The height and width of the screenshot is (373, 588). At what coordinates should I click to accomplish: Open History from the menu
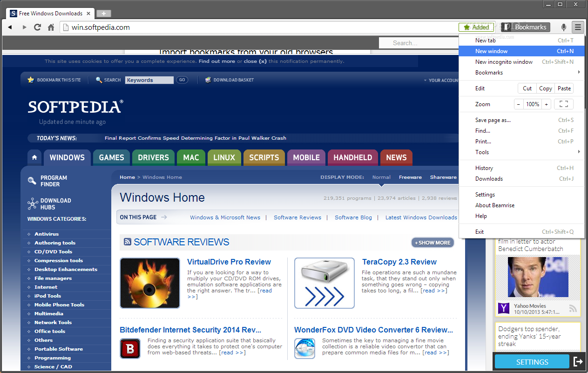[x=521, y=168]
